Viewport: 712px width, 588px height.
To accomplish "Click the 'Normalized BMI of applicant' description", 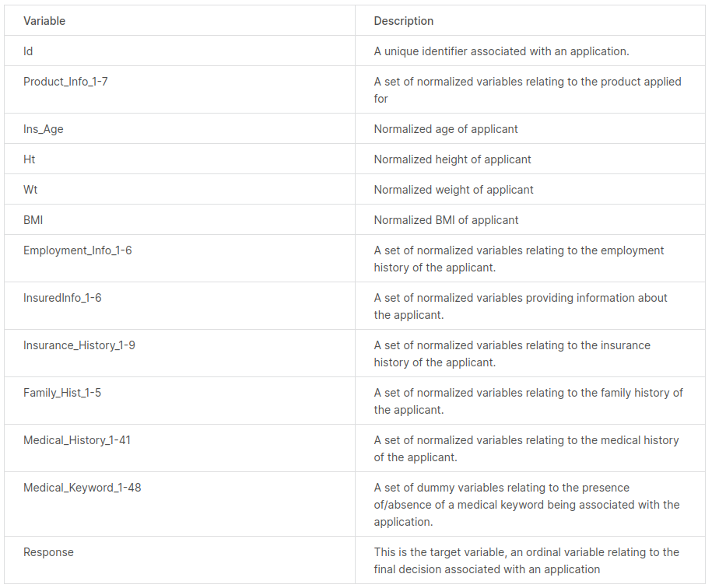I will click(x=446, y=220).
